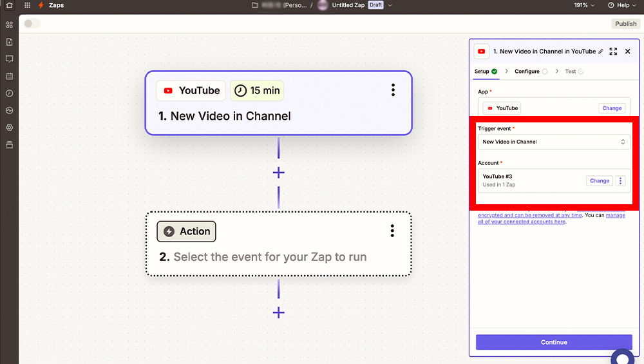
Task: Rename step using the pencil icon
Action: point(601,52)
